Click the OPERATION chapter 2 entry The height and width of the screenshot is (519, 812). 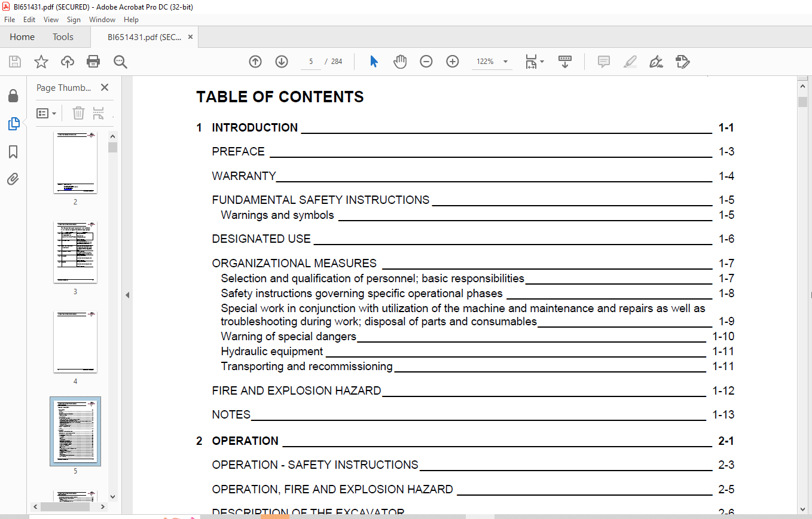465,441
